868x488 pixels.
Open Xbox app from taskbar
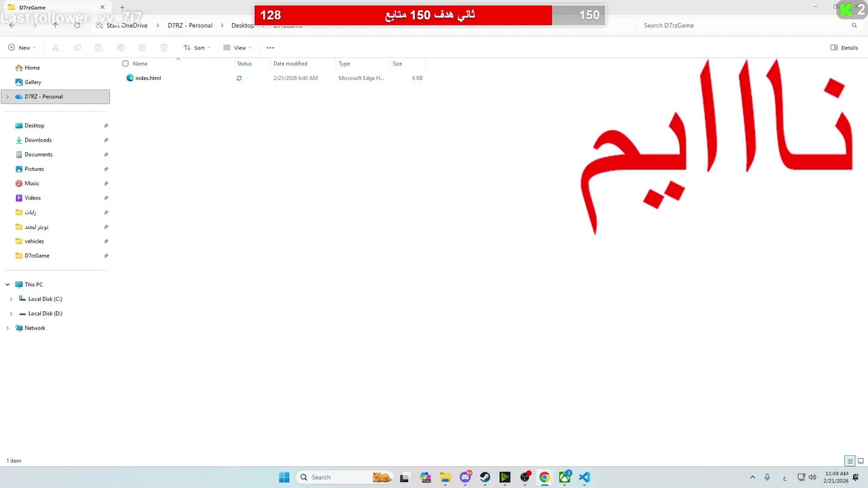point(564,477)
